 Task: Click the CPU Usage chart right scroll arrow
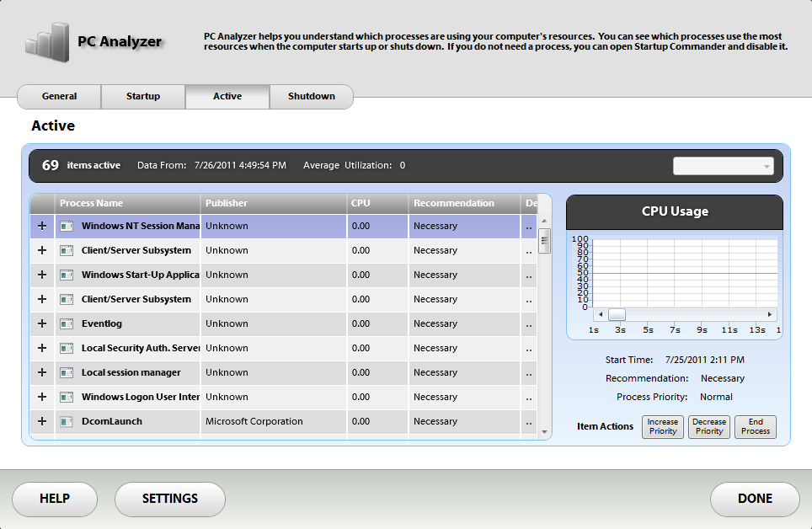click(x=770, y=314)
